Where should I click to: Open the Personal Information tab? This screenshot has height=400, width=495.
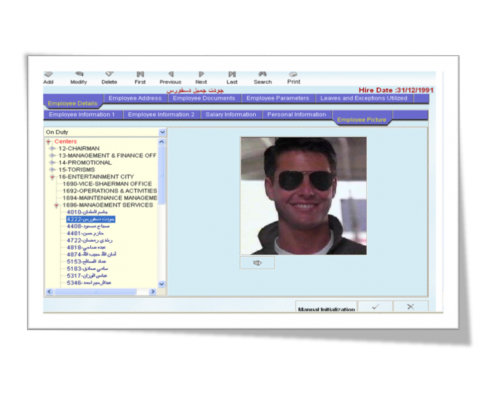click(297, 114)
